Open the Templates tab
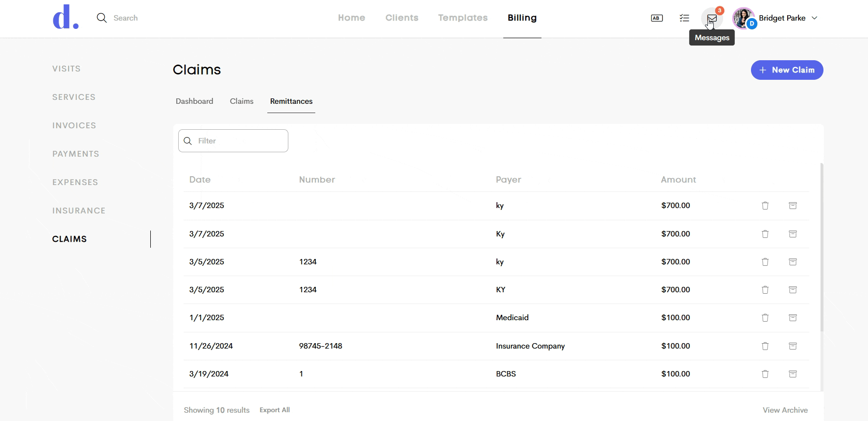868x421 pixels. point(463,18)
